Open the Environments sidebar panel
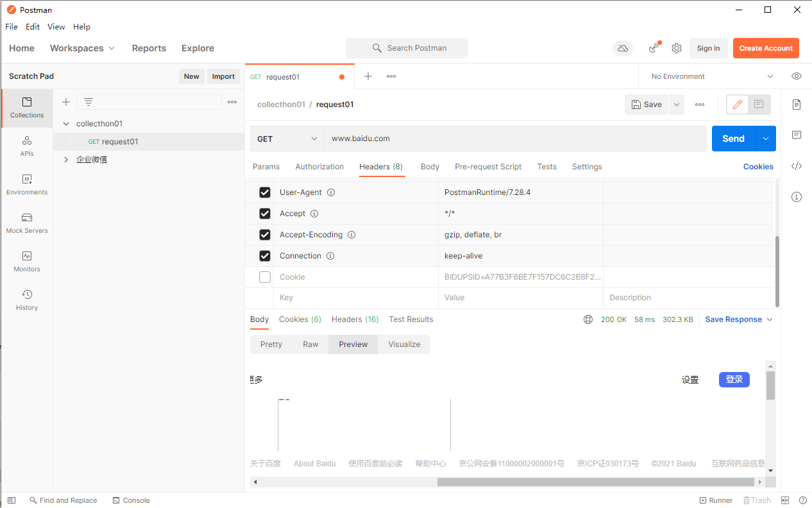Image resolution: width=812 pixels, height=508 pixels. click(27, 185)
